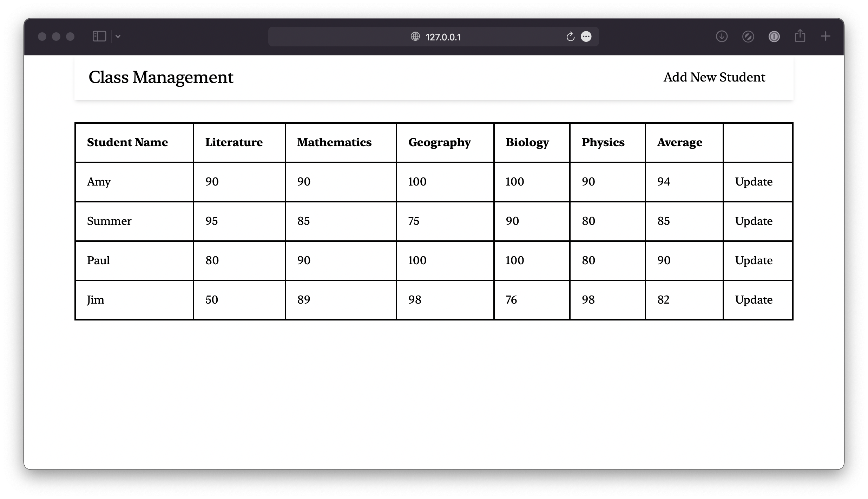Viewport: 868px width, 499px height.
Task: Click Update for Paul's record
Action: (x=754, y=260)
